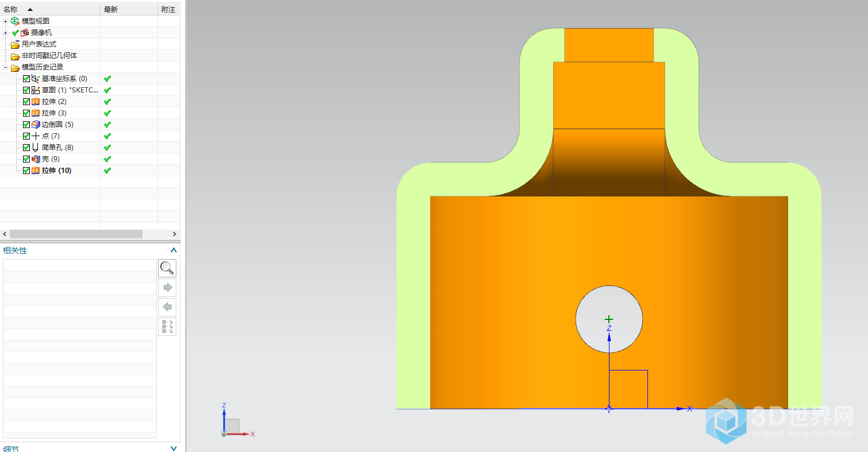The height and width of the screenshot is (452, 868).
Task: Click the green status check in the 拉伸 (10) row
Action: (x=107, y=171)
